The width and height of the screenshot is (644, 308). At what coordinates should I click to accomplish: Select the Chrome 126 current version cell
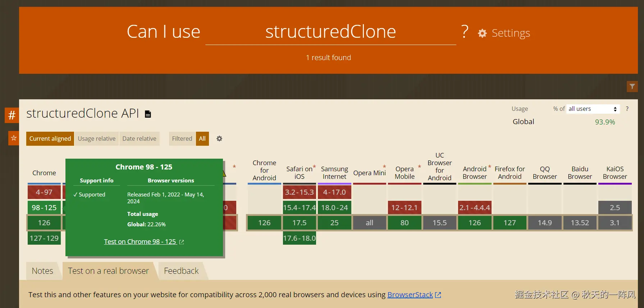[x=44, y=223]
